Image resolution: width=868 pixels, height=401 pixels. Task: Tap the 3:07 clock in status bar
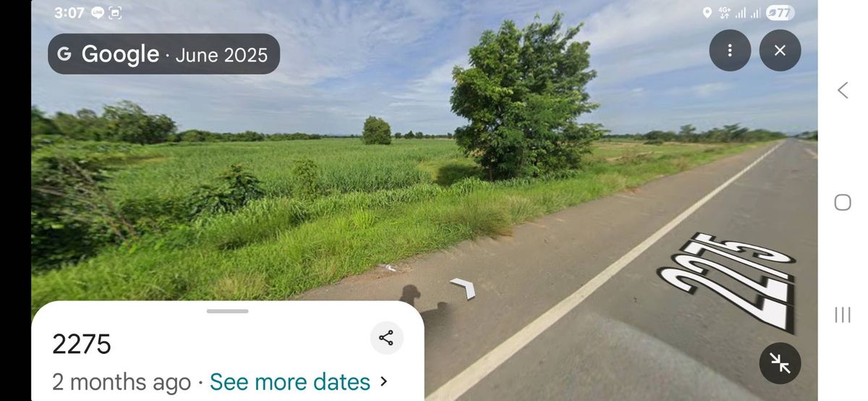pyautogui.click(x=69, y=13)
